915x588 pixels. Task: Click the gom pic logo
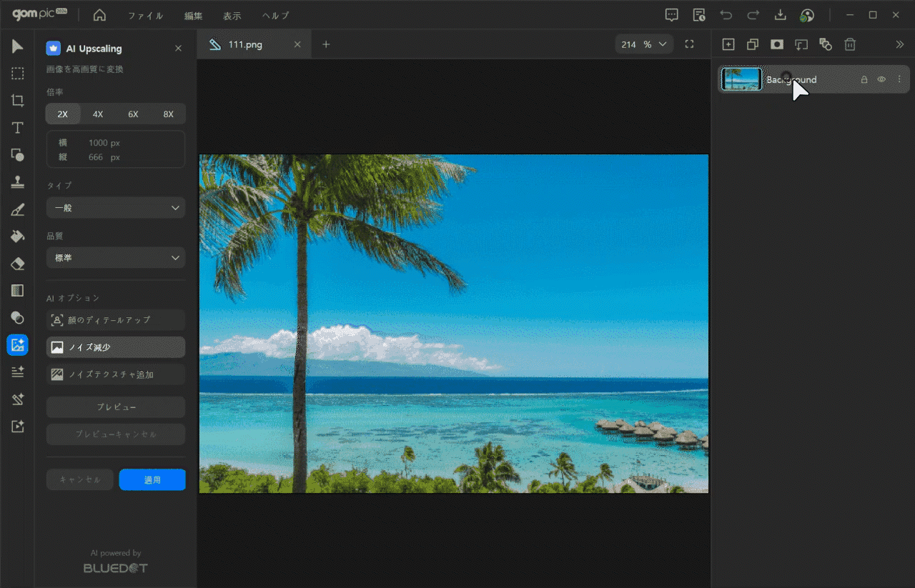tap(39, 15)
